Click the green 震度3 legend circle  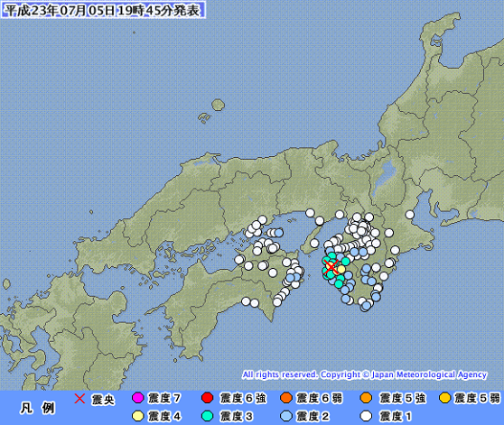(208, 416)
